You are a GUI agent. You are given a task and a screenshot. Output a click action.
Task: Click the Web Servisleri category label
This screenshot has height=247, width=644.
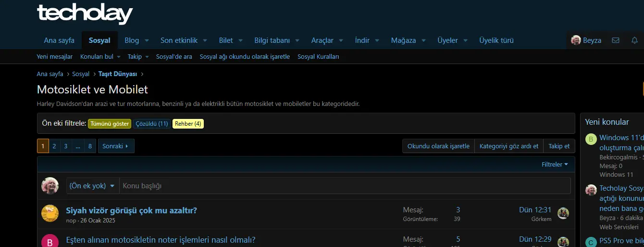point(619,227)
